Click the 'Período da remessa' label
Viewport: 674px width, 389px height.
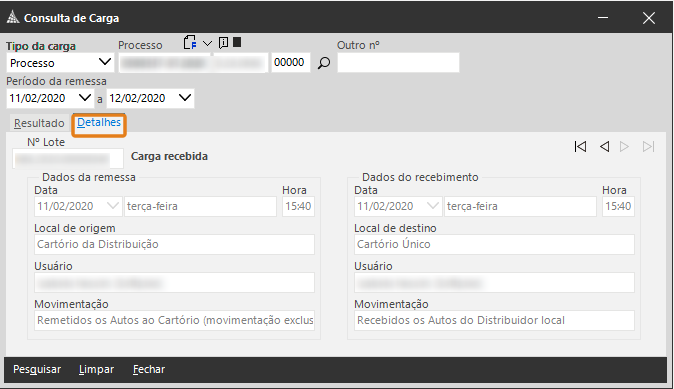click(x=56, y=81)
